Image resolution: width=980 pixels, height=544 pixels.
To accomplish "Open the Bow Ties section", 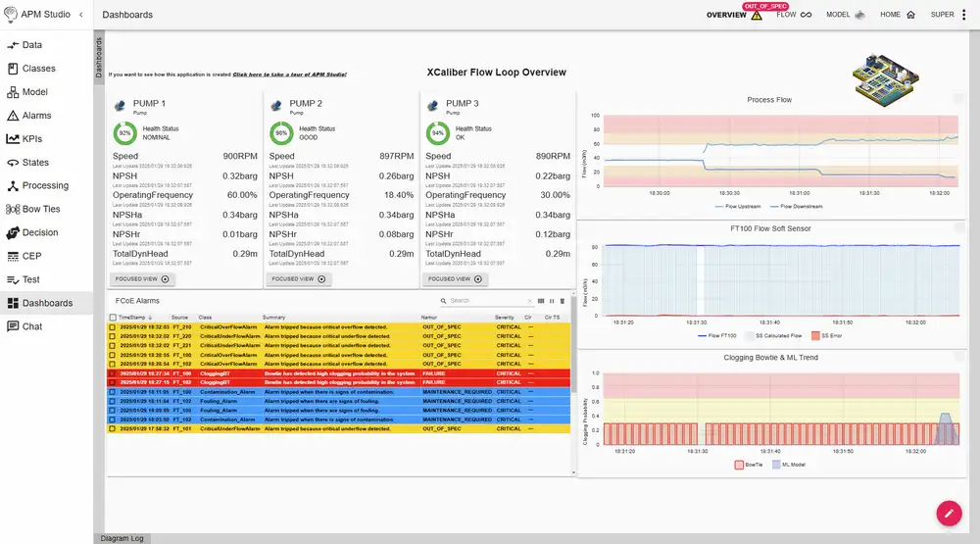I will pos(33,209).
